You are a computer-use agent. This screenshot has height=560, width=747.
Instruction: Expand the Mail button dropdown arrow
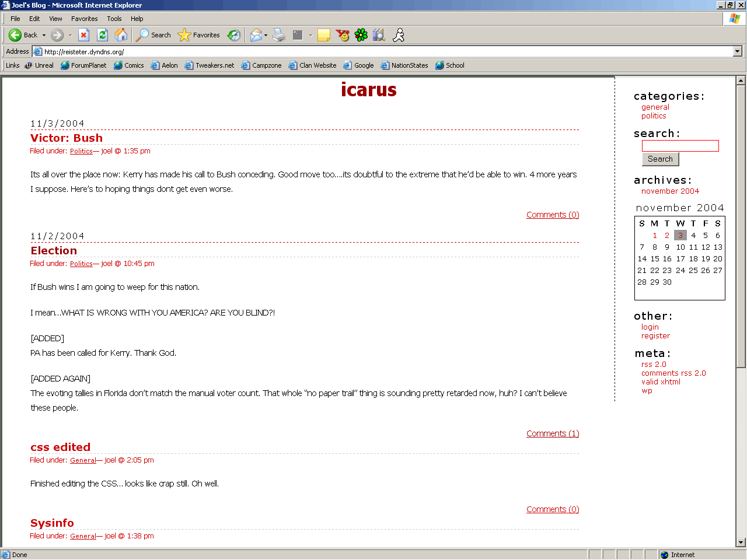coord(266,35)
